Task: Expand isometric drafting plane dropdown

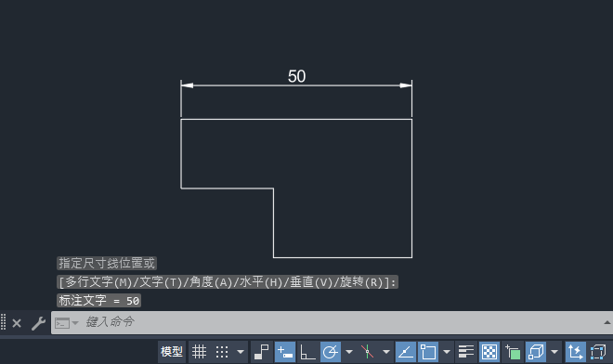Action: 385,352
